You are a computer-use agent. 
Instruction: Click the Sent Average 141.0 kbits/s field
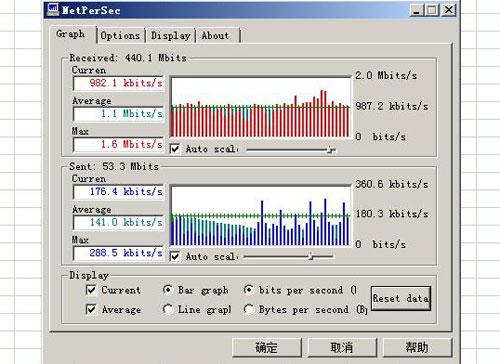point(118,222)
